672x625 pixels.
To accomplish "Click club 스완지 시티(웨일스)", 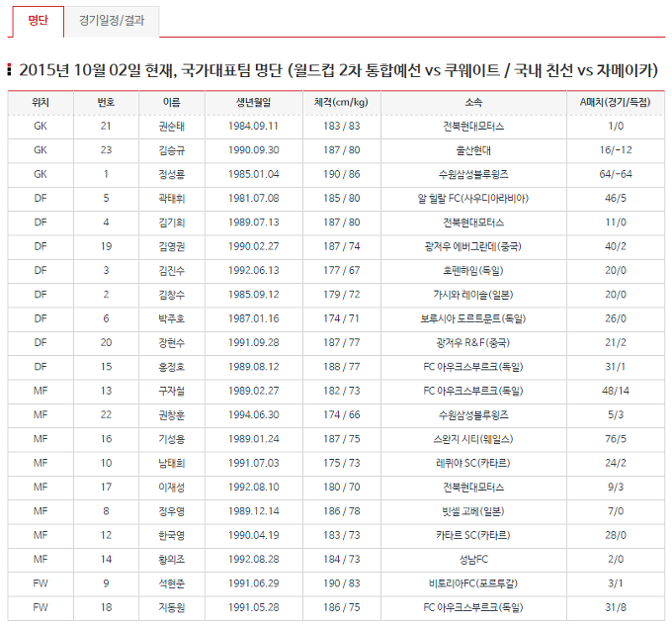I will coord(473,439).
